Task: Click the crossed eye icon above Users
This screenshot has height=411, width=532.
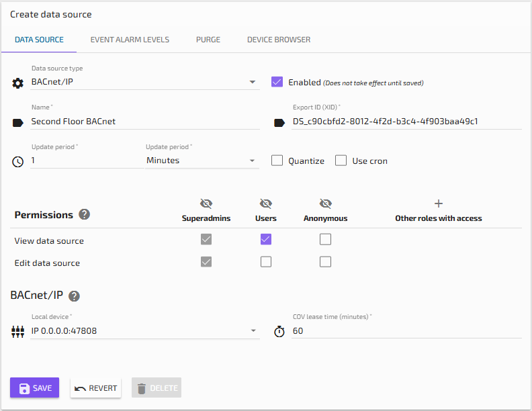Action: (266, 203)
